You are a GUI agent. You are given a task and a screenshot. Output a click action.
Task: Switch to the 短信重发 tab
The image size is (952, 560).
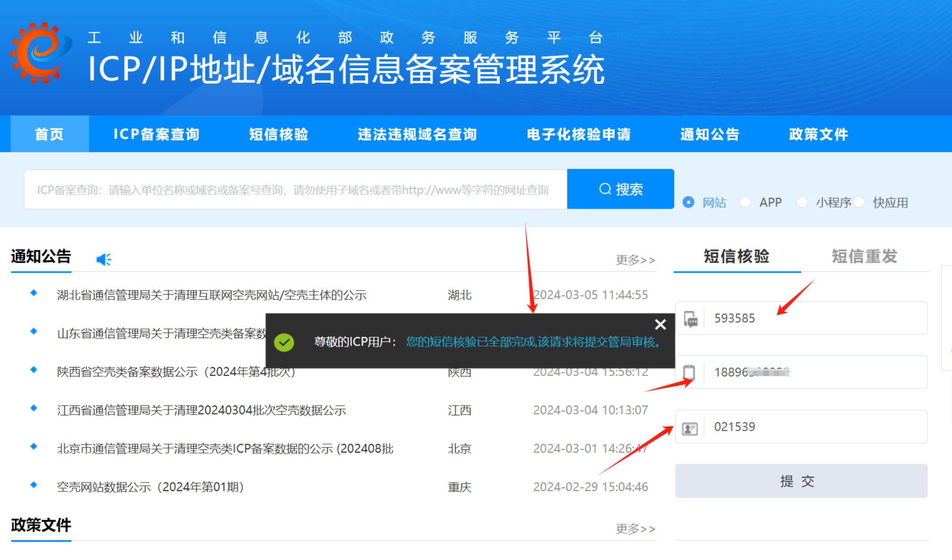864,256
